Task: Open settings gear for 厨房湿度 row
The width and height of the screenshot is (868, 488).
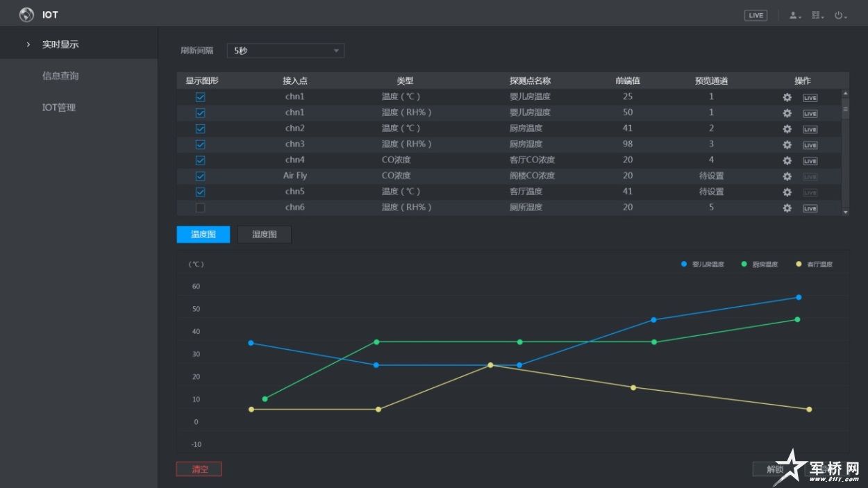Action: tap(787, 145)
